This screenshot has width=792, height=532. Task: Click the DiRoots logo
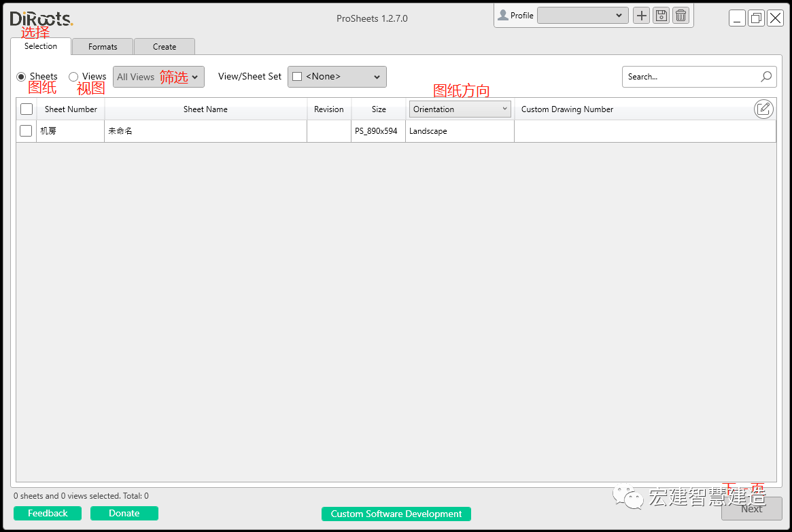(x=41, y=18)
